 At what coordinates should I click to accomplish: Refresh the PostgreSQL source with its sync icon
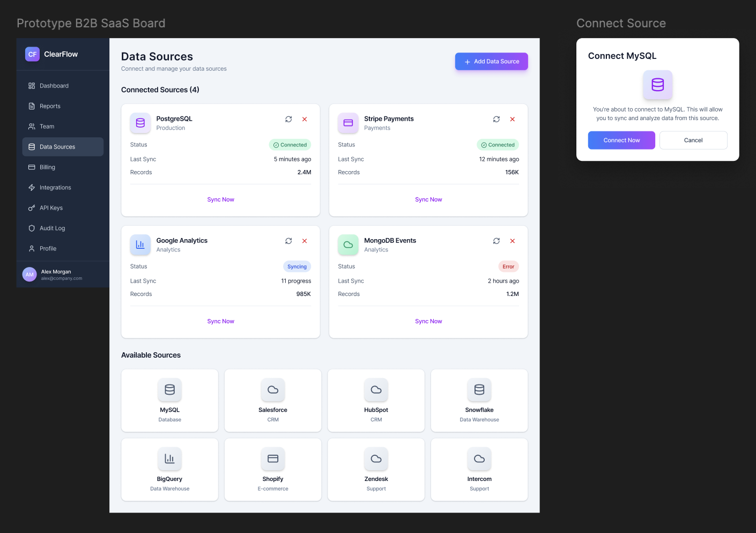click(288, 119)
